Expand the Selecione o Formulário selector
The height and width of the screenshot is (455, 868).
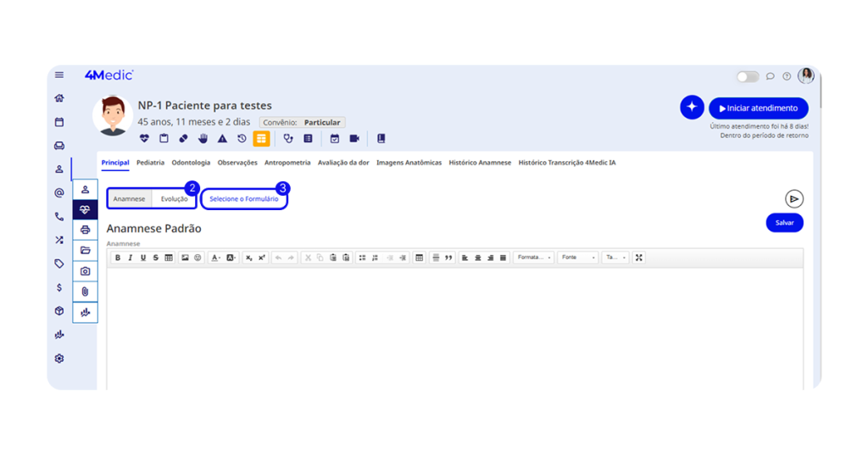point(244,199)
